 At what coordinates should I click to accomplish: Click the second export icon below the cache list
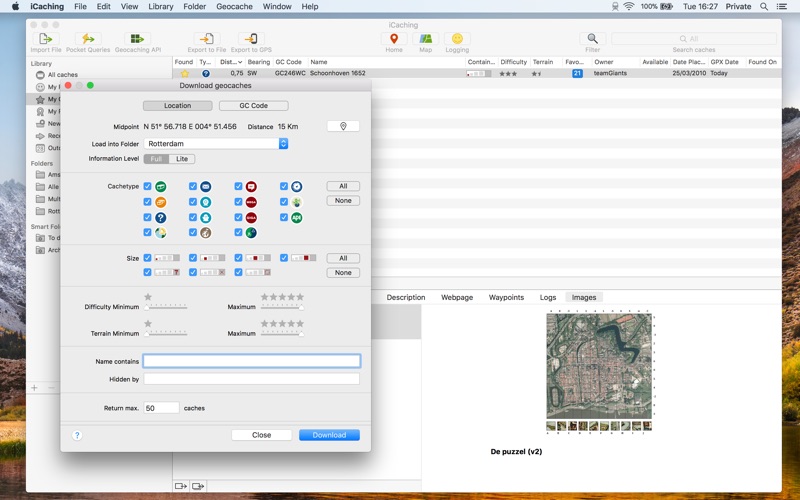tap(198, 486)
